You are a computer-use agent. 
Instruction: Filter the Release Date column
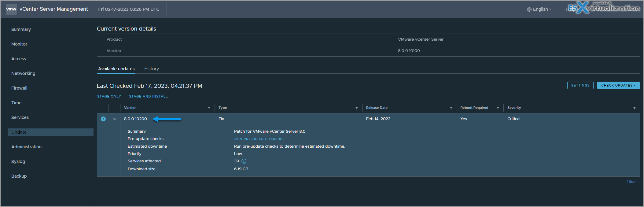[x=451, y=108]
